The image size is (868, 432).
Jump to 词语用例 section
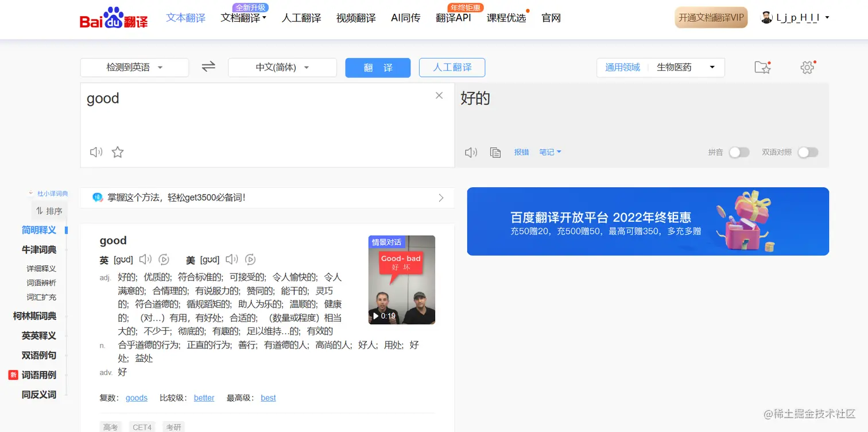39,375
